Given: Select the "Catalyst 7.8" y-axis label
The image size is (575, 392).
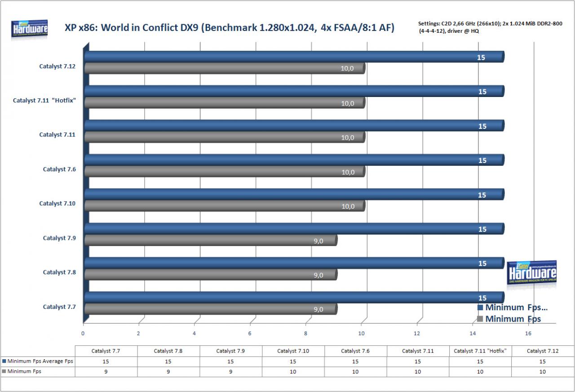Looking at the screenshot, I should pos(59,272).
